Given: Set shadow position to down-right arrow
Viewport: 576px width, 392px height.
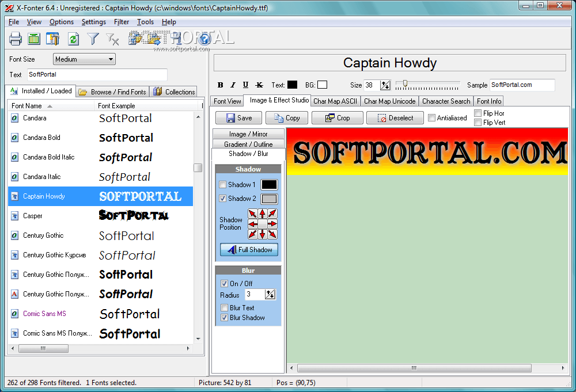Looking at the screenshot, I should [x=272, y=234].
